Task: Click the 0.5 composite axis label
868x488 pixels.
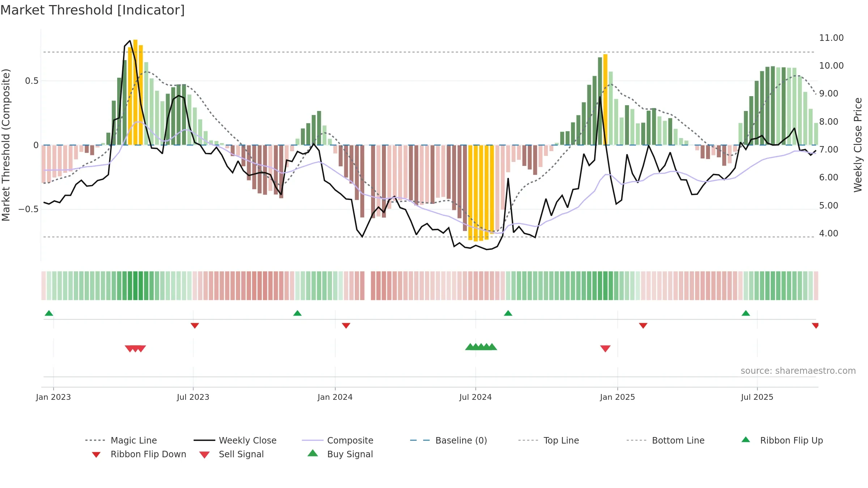Action: (x=32, y=81)
